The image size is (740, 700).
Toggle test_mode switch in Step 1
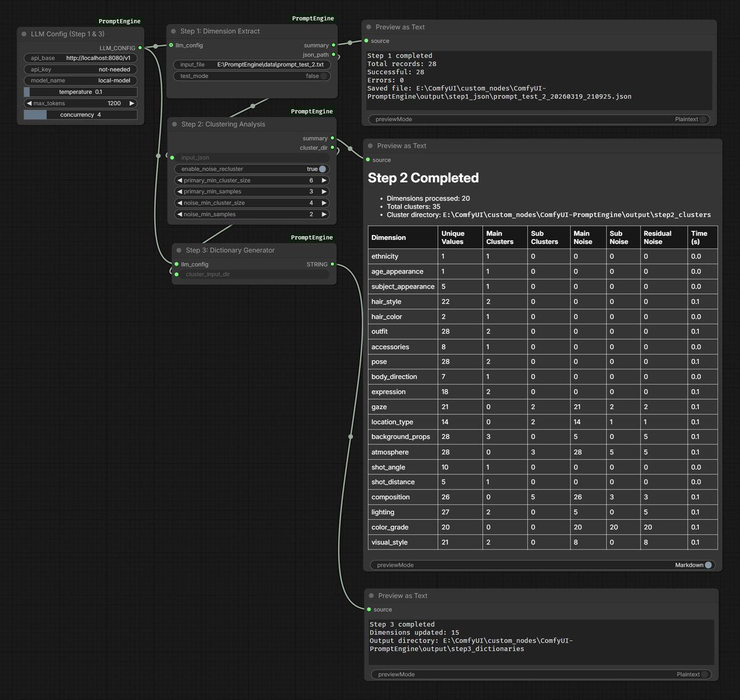point(324,76)
